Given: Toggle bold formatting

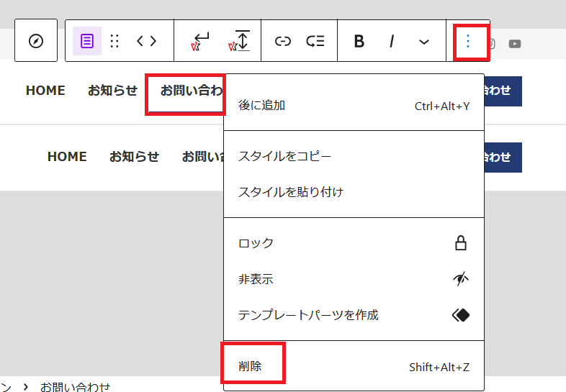Looking at the screenshot, I should pos(359,41).
